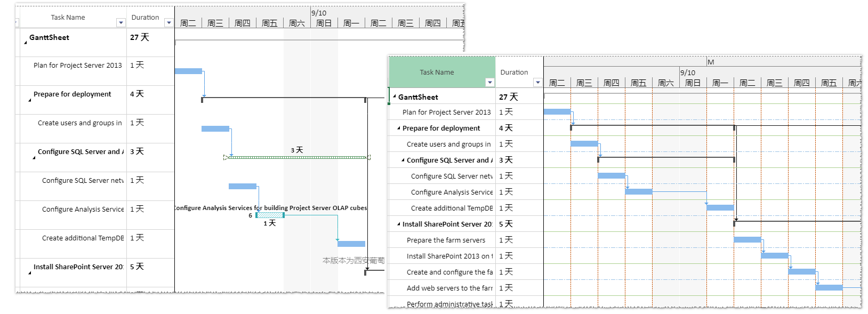Click the M top tier label in right timescale
868x314 pixels.
click(711, 62)
